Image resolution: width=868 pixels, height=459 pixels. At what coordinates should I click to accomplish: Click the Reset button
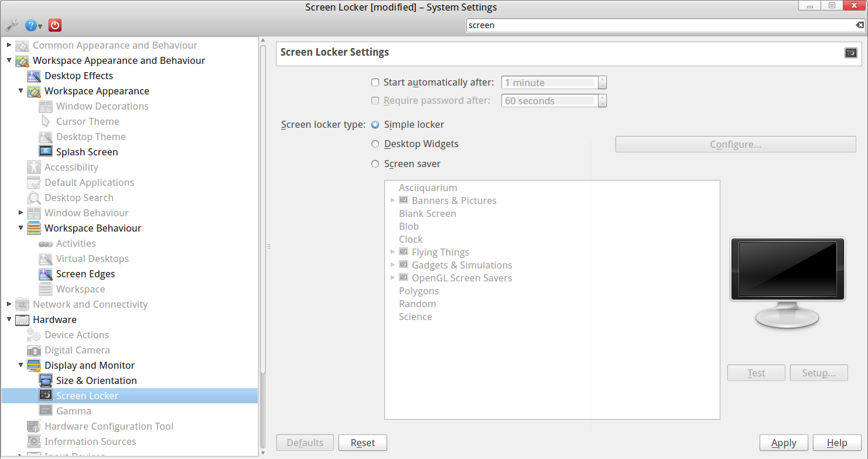[363, 443]
